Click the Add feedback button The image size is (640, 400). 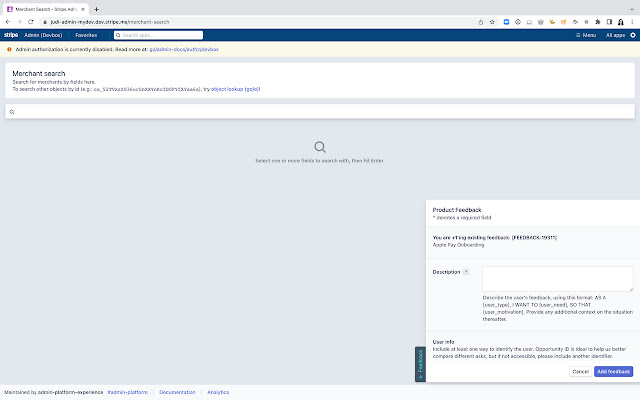[613, 371]
